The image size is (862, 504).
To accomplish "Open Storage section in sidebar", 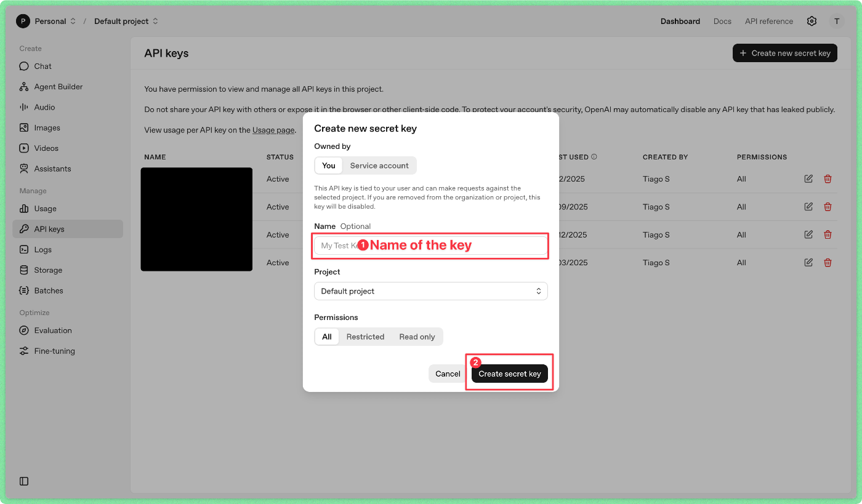I will [48, 270].
